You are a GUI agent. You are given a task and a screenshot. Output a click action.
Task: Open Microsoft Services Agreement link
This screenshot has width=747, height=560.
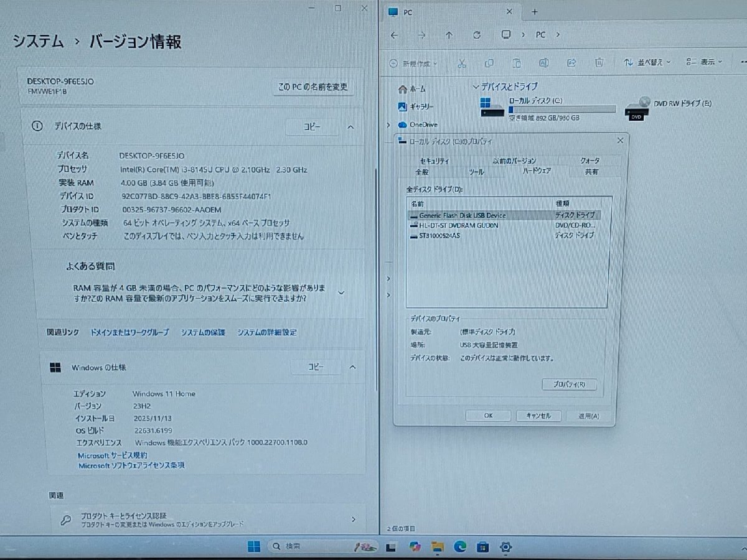(113, 455)
